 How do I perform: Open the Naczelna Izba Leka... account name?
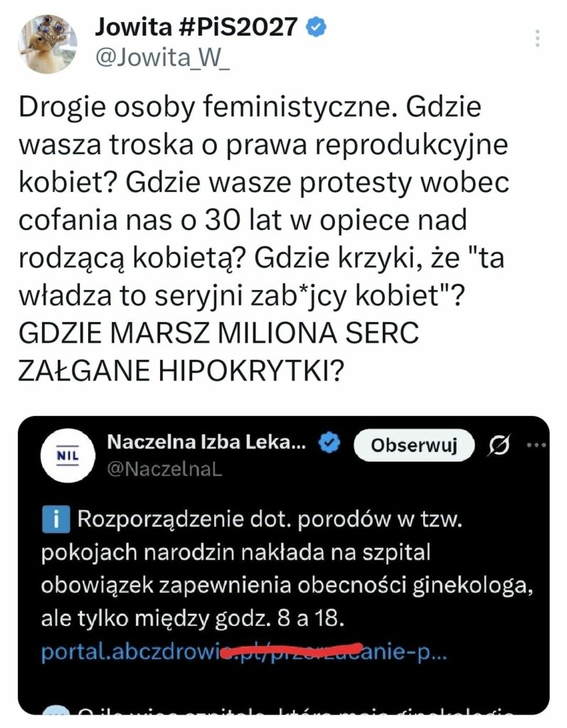(x=206, y=443)
